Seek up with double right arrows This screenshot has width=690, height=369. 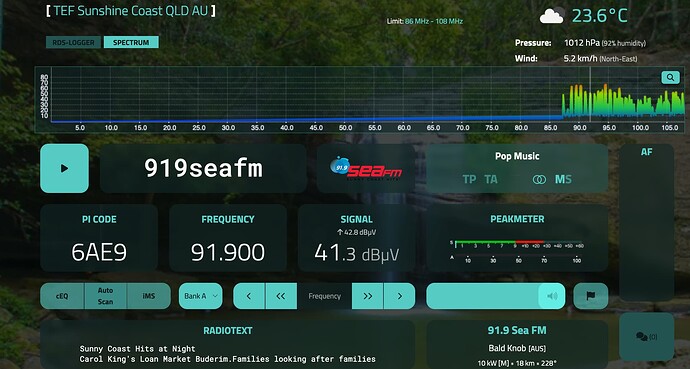coord(367,296)
